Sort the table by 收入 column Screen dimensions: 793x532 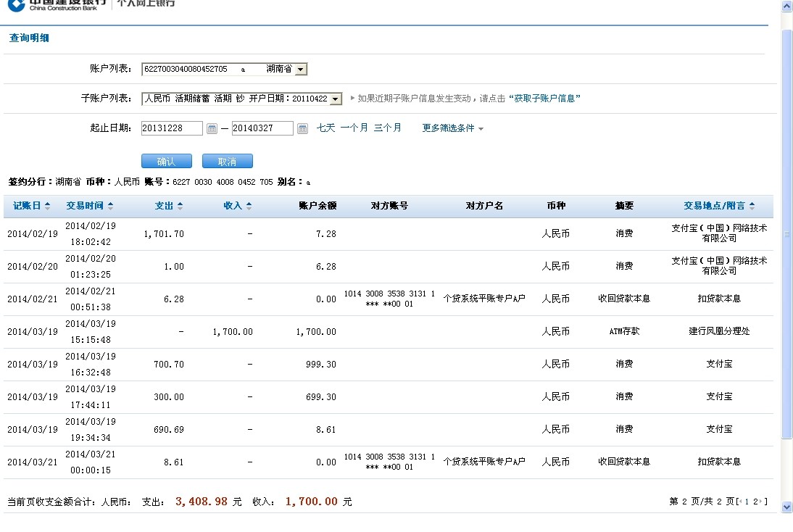click(x=238, y=206)
